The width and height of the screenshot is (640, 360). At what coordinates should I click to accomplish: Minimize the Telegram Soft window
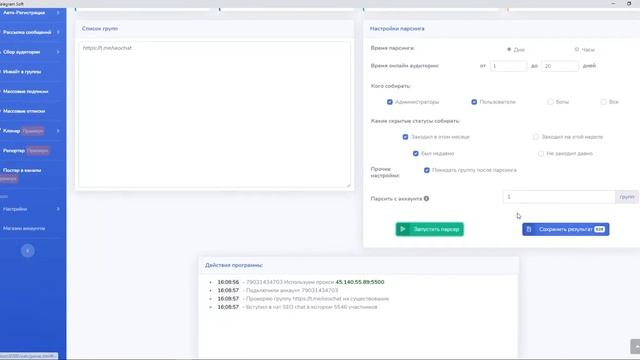[613, 3]
